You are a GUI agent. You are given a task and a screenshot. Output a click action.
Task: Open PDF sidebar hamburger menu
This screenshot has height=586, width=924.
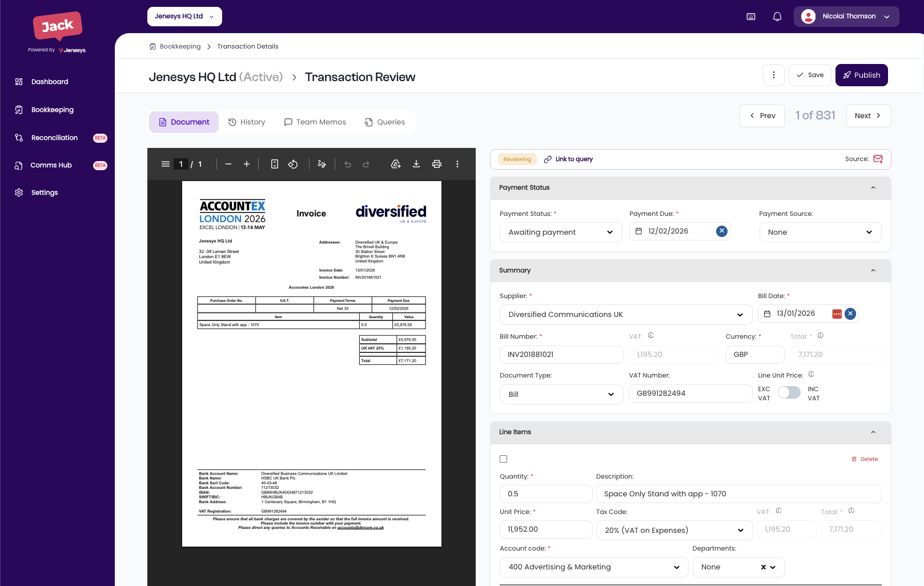(x=166, y=164)
